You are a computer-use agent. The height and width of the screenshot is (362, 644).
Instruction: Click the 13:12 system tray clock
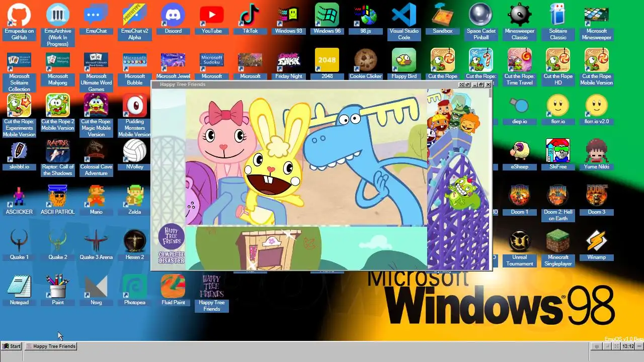point(628,346)
